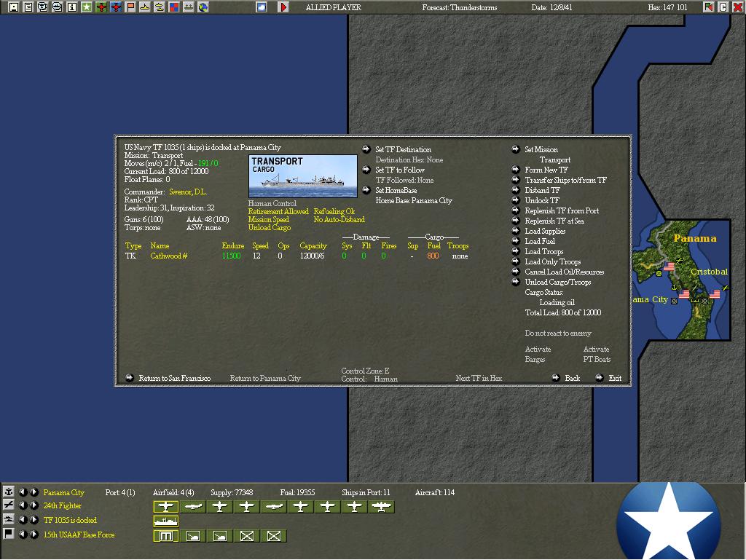Select Set TF Destination option
The height and width of the screenshot is (560, 746).
pyautogui.click(x=403, y=149)
